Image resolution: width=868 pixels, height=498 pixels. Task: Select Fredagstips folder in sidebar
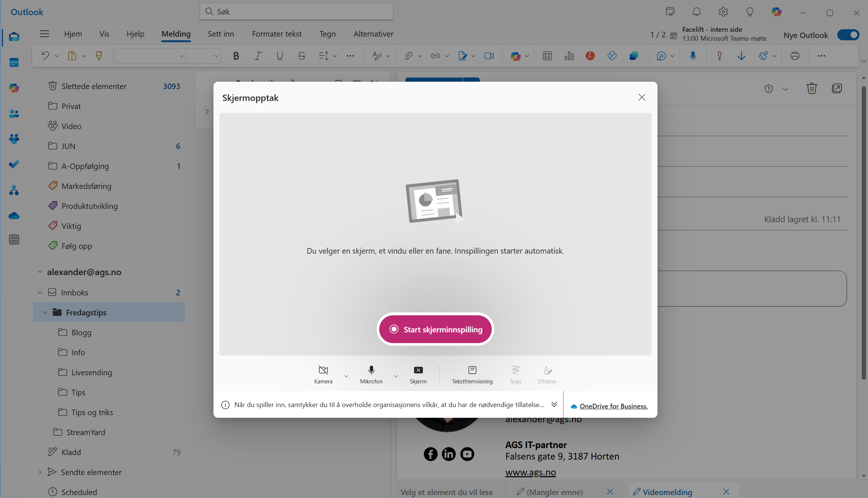tap(87, 312)
